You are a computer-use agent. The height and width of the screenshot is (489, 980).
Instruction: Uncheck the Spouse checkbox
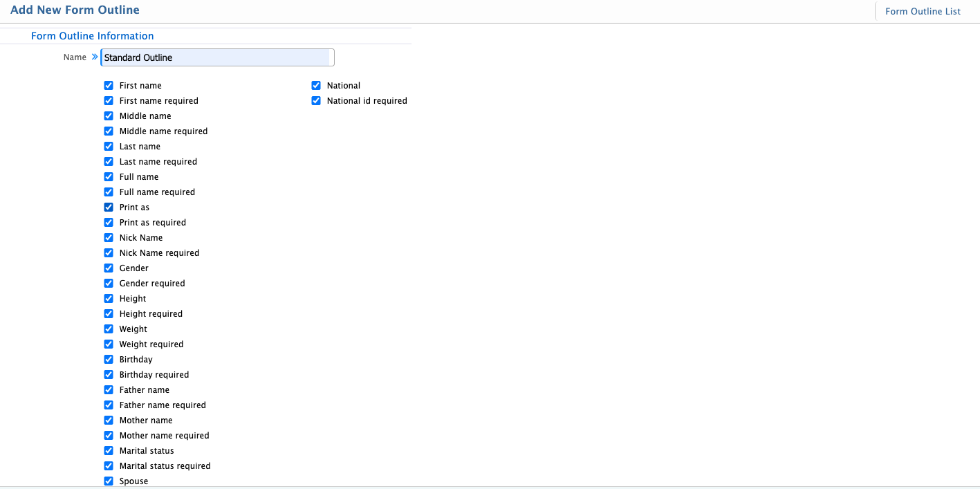[x=109, y=481]
